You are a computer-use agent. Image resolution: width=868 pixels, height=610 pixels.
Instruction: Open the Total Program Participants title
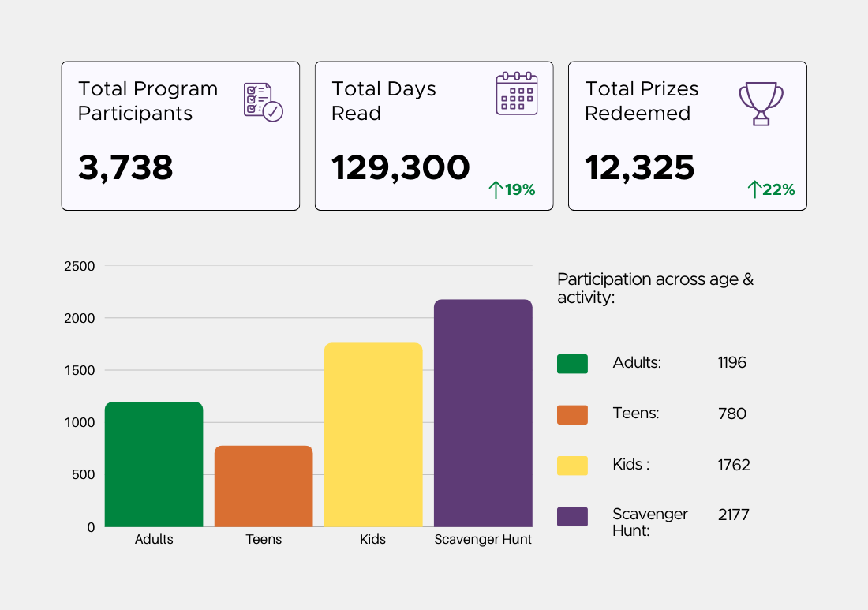[x=148, y=101]
